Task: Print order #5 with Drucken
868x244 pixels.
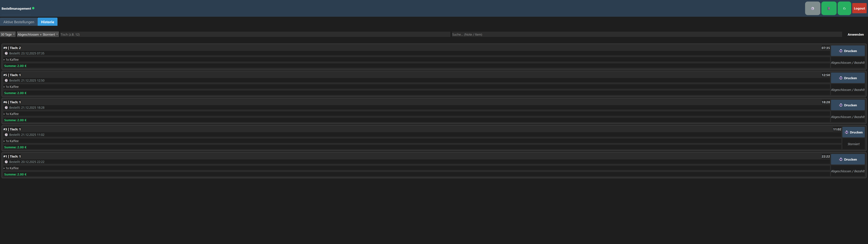Action: pyautogui.click(x=847, y=78)
